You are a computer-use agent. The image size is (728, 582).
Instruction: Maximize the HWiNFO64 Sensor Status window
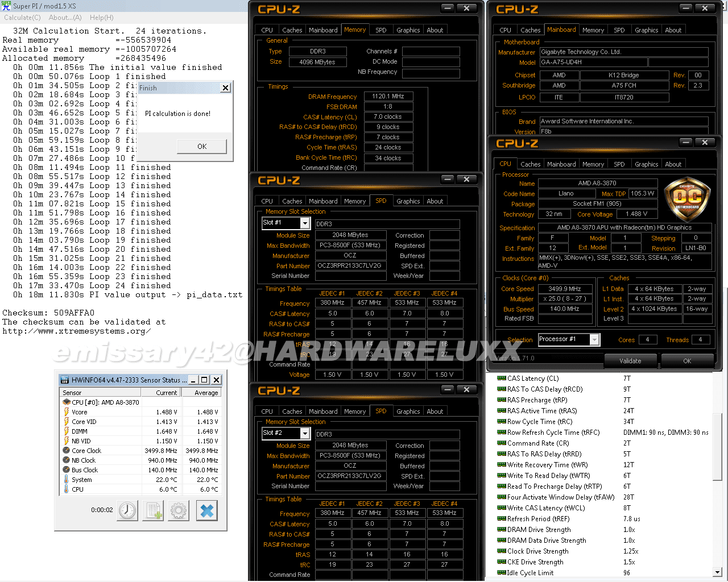coord(204,380)
